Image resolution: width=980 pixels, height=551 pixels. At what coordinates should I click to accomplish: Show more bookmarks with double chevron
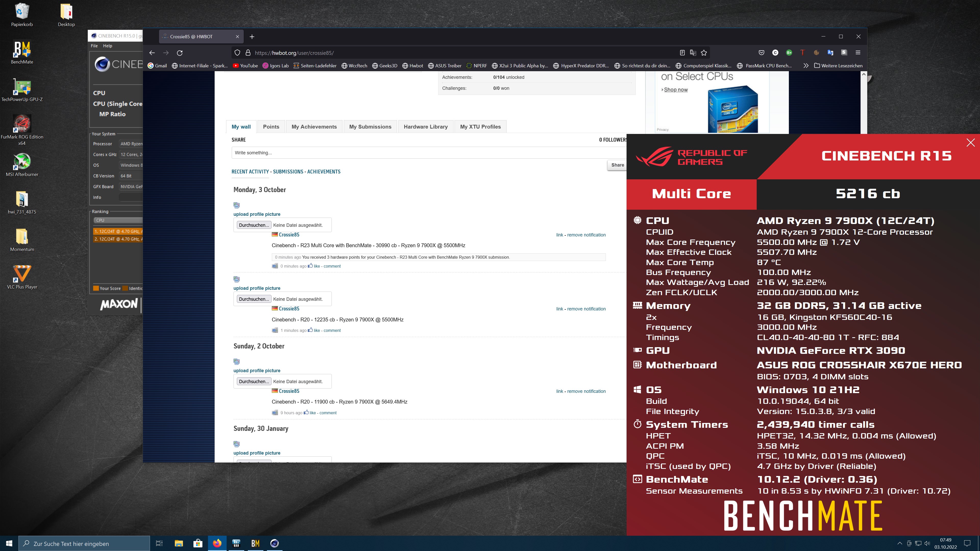[806, 65]
